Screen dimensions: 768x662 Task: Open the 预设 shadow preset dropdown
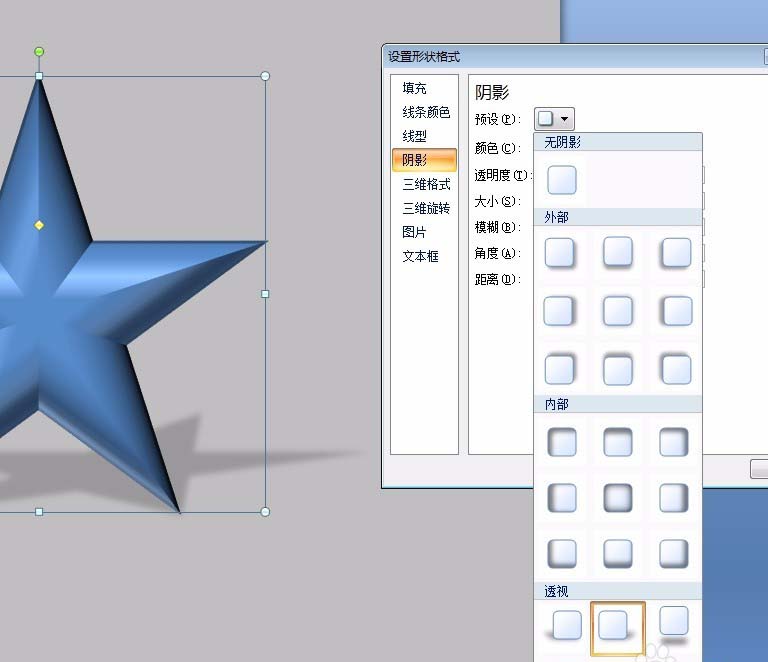point(554,119)
